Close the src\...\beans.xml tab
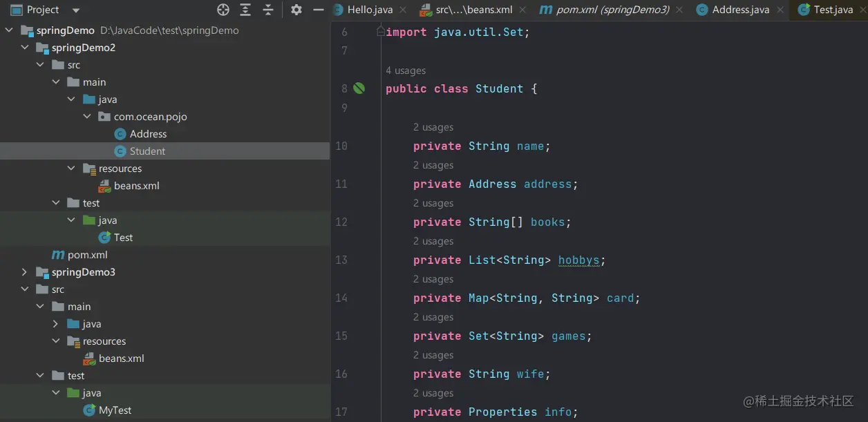Image resolution: width=868 pixels, height=422 pixels. (x=523, y=10)
